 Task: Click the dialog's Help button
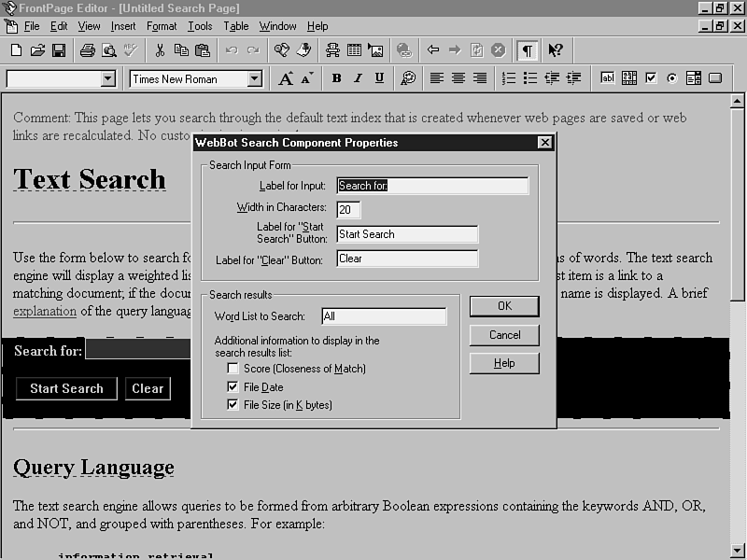pyautogui.click(x=504, y=363)
